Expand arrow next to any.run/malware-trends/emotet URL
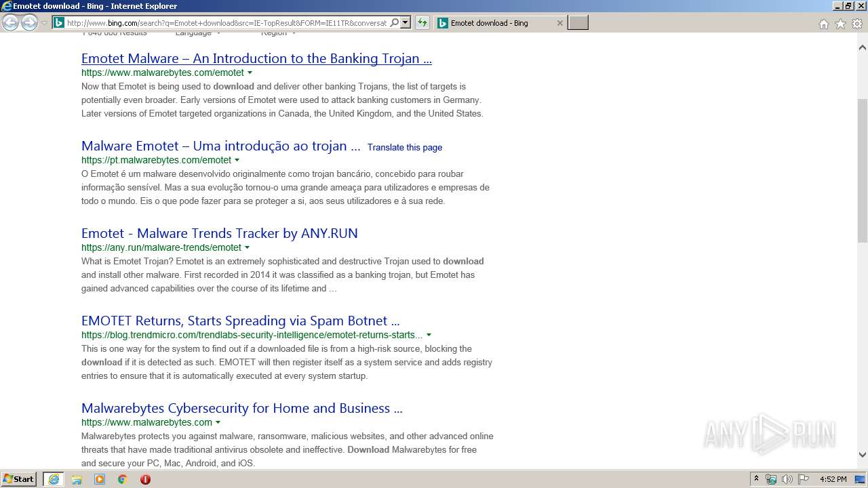Screen dimensions: 868x488 point(247,247)
